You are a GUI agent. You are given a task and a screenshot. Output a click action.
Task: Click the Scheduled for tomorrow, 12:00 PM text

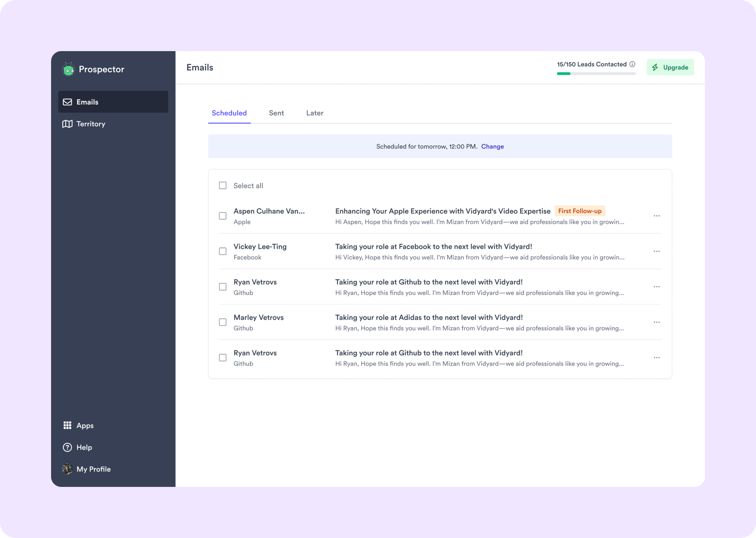tap(426, 146)
